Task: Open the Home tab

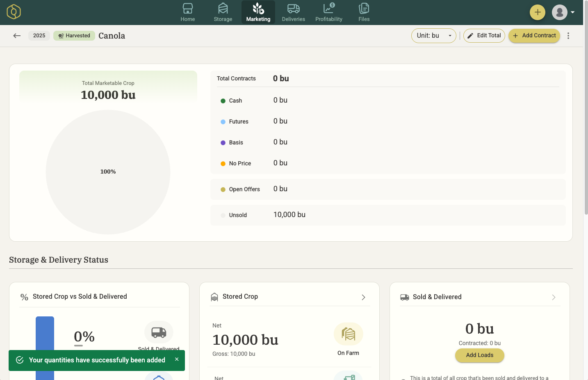Action: point(188,12)
